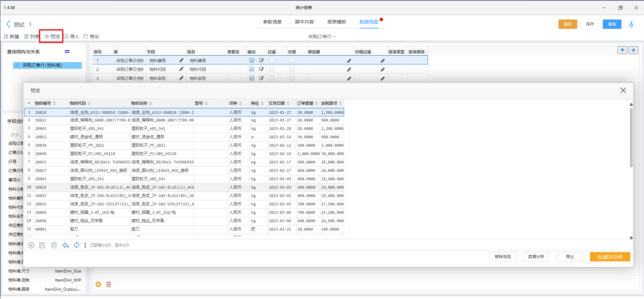Image resolution: width=644 pixels, height=299 pixels.
Task: Switch to the 报表模板 tab
Action: coord(337,22)
